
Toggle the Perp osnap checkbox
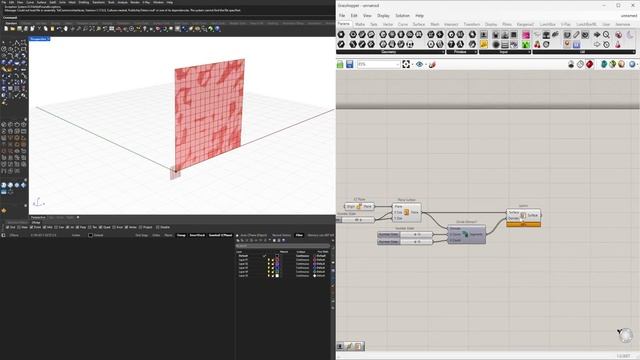click(77, 227)
